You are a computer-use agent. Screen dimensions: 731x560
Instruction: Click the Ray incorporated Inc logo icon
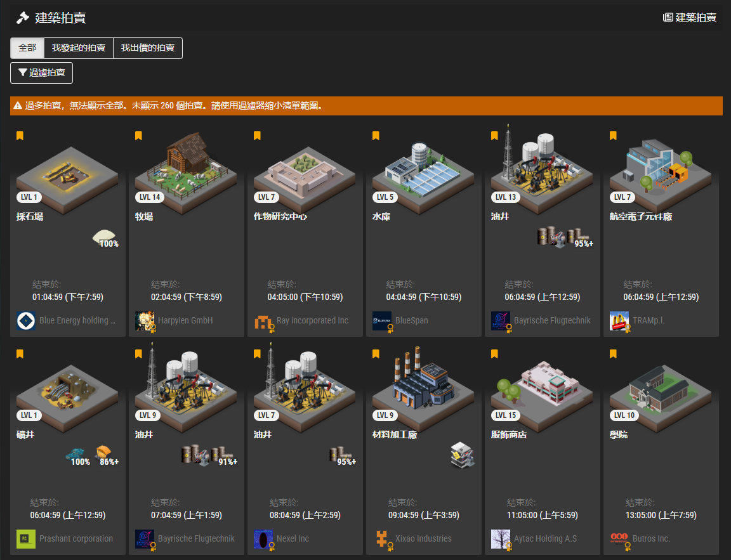263,321
